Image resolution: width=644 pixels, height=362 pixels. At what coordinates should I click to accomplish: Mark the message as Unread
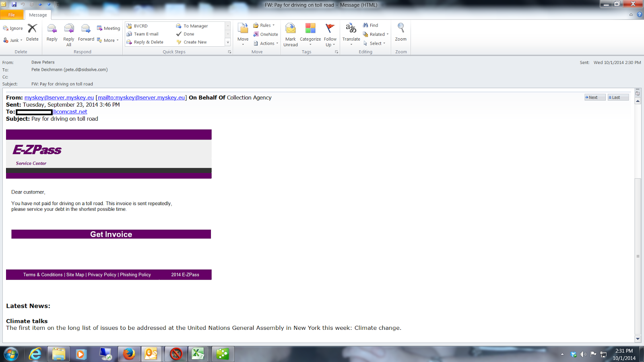(x=291, y=35)
